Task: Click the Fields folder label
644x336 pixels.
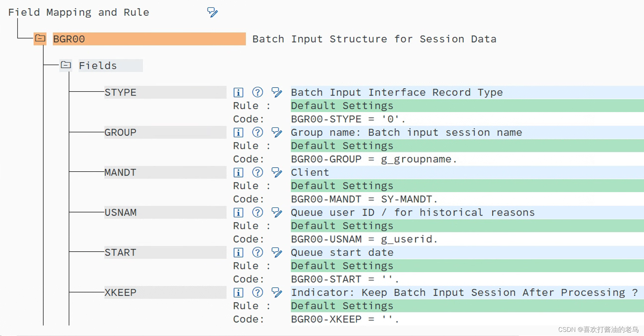Action: click(x=98, y=66)
